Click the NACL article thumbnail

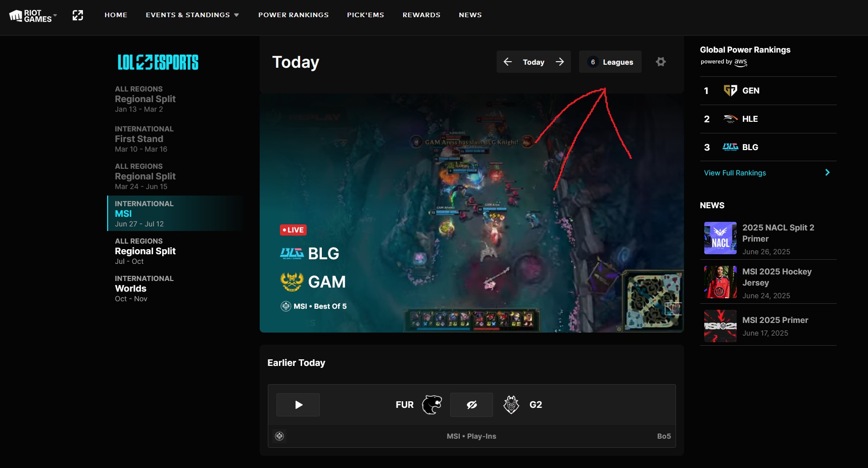click(720, 238)
